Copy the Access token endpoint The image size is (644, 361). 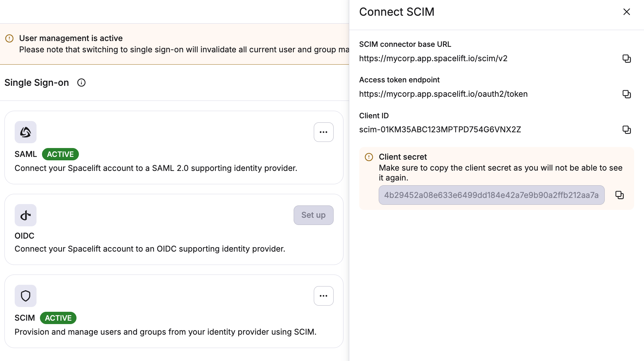coord(627,94)
